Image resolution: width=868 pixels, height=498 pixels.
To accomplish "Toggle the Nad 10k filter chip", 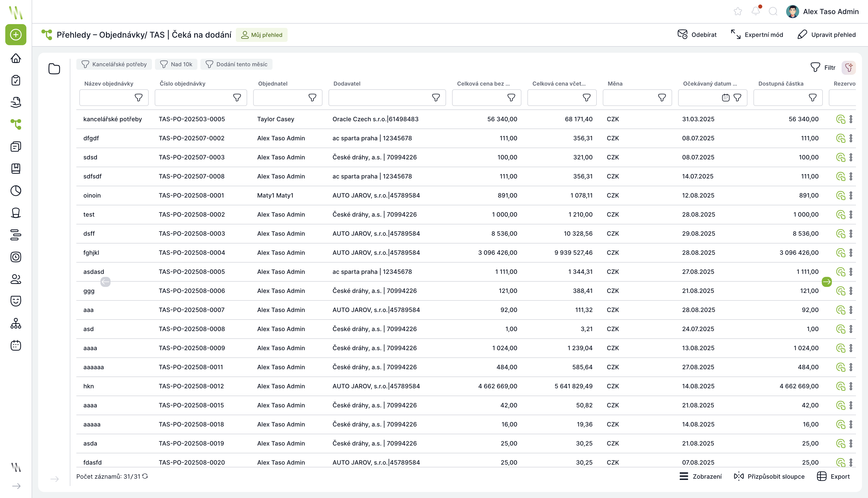I will [176, 64].
